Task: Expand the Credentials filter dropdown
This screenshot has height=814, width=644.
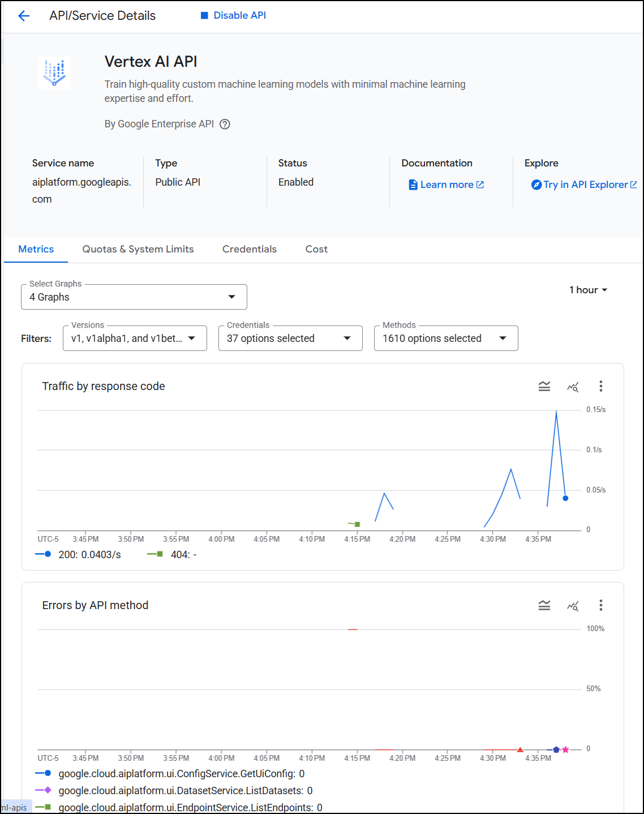Action: coord(290,339)
